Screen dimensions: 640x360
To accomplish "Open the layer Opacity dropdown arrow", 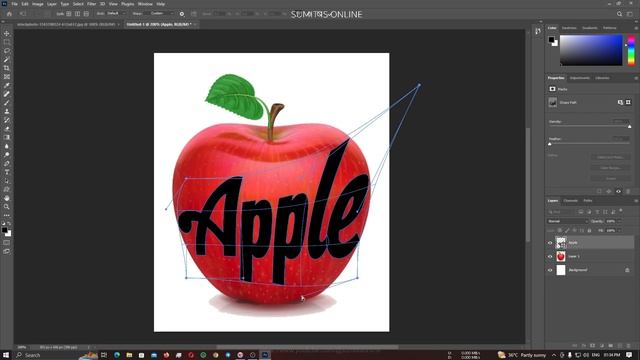I will [x=619, y=221].
